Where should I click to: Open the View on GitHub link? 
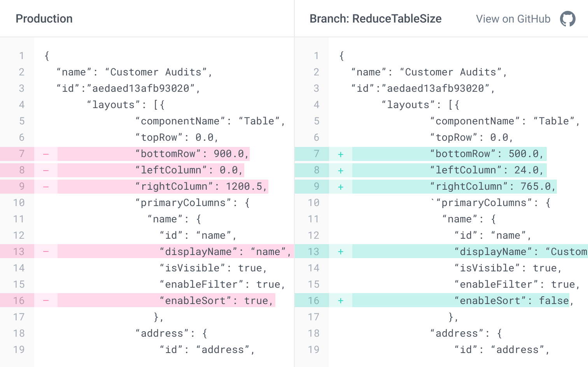513,19
